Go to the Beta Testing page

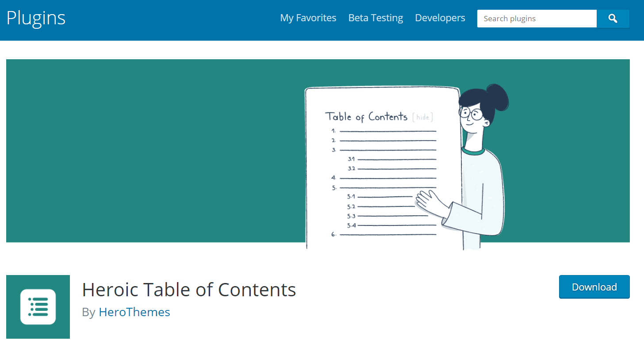coord(376,18)
